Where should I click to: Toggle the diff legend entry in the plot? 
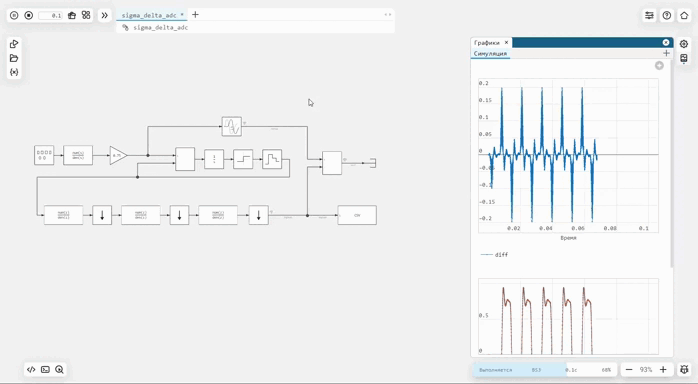[x=495, y=255]
